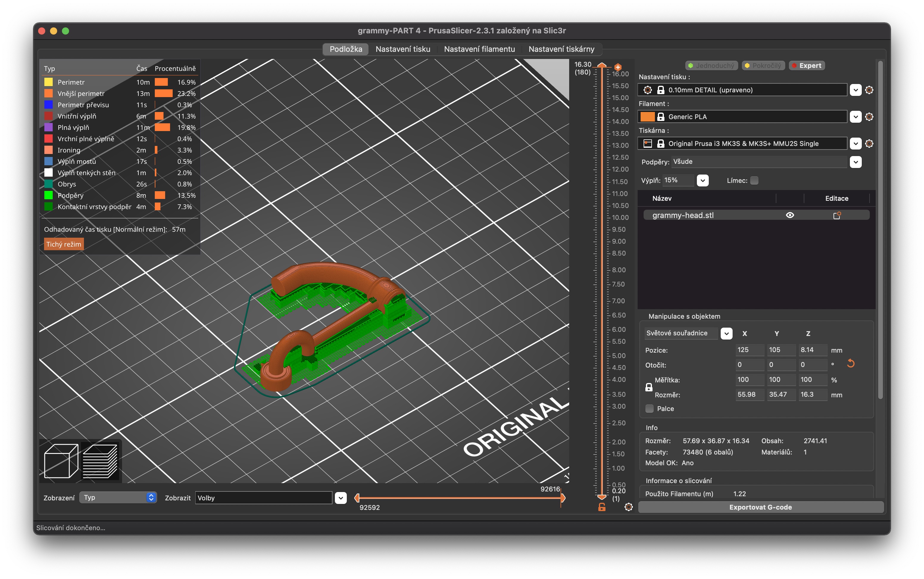This screenshot has height=579, width=924.
Task: Open the Nastavení filamentu tab
Action: click(x=479, y=49)
